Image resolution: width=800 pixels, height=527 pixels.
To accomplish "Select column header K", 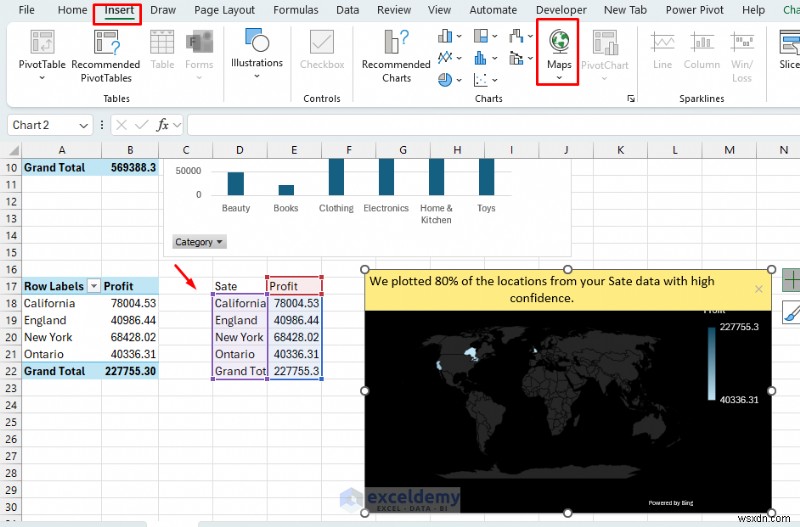I will [620, 150].
